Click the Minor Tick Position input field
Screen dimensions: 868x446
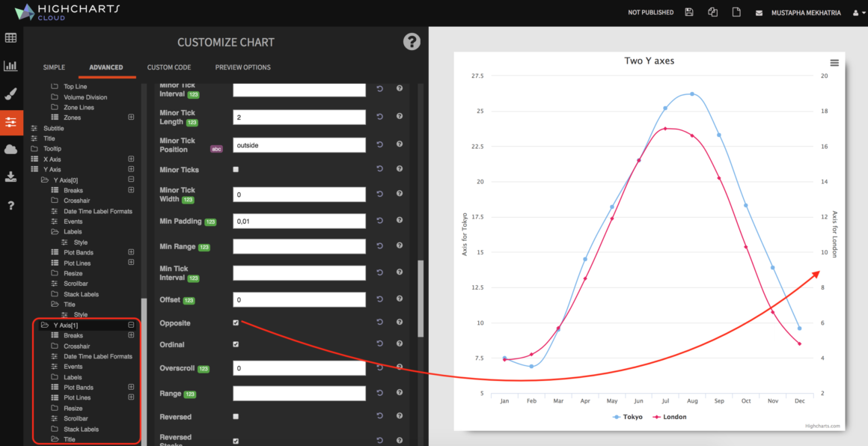click(299, 145)
